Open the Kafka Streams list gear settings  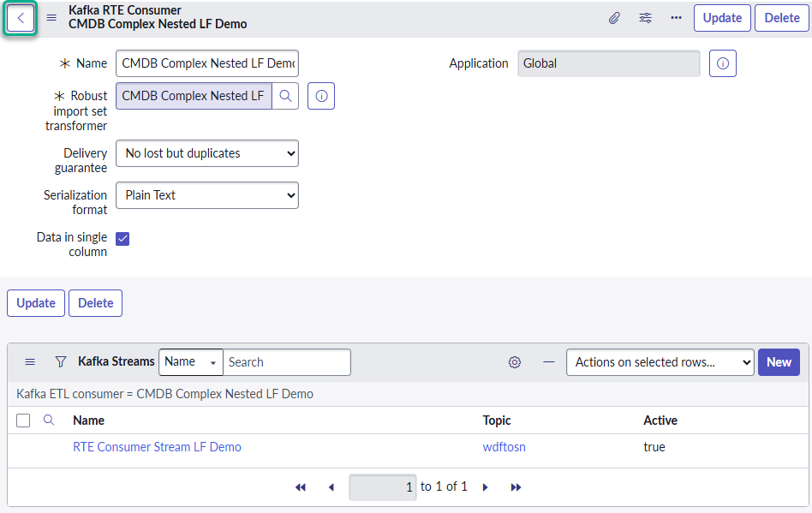click(515, 362)
